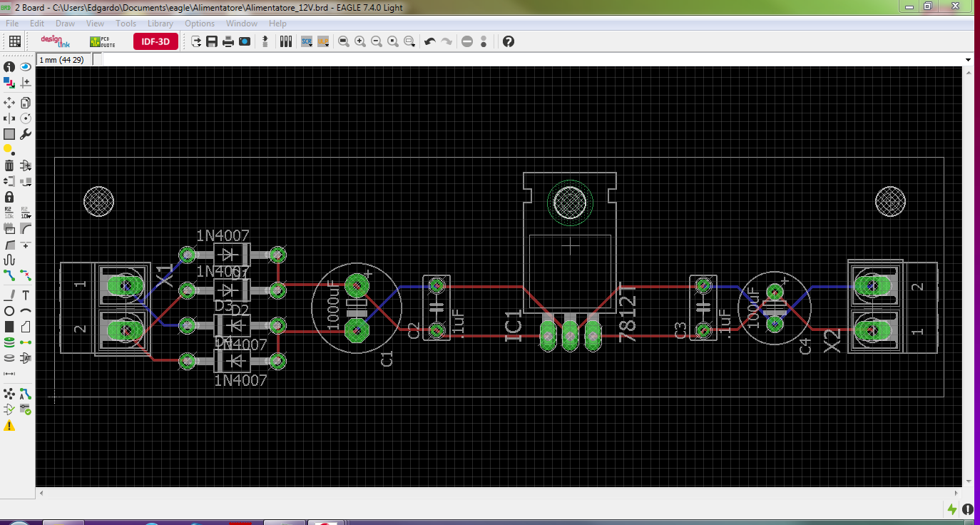Viewport: 980px width, 525px height.
Task: Undo the last action
Action: pyautogui.click(x=430, y=41)
